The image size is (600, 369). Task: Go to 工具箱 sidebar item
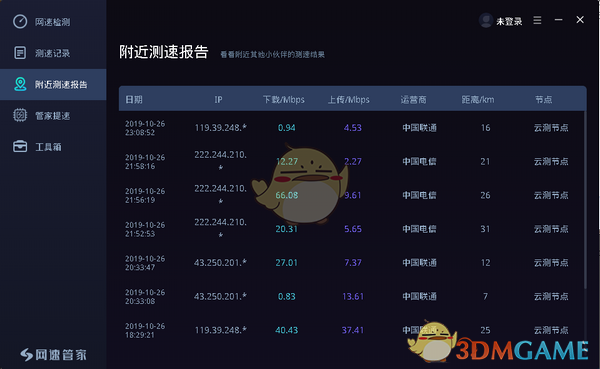click(x=48, y=147)
